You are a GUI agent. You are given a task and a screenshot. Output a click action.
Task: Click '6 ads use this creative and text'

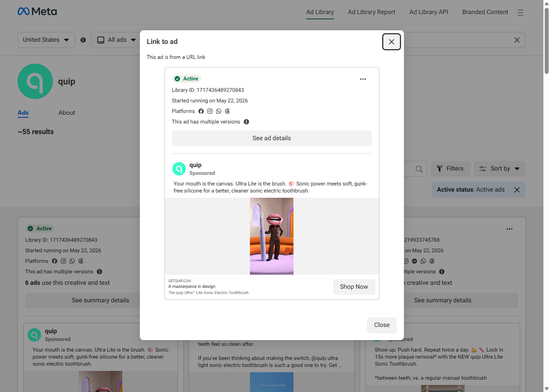point(67,283)
